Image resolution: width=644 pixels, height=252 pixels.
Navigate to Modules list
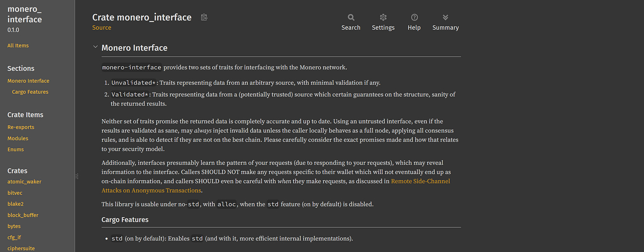click(18, 138)
